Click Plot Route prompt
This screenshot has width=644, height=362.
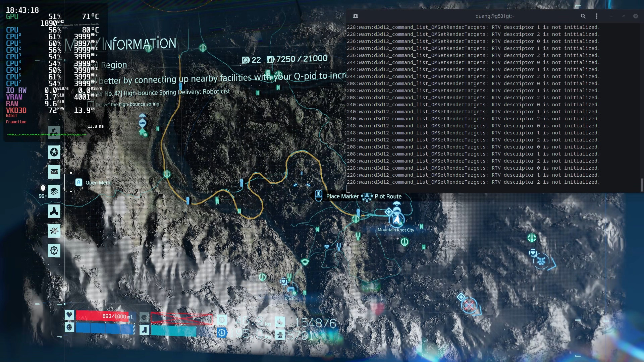(x=382, y=197)
